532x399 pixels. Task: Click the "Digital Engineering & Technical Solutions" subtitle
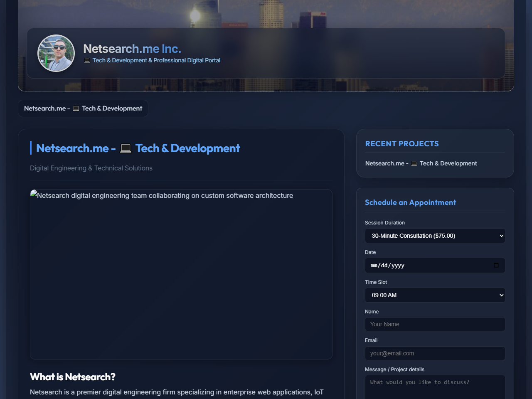[91, 168]
